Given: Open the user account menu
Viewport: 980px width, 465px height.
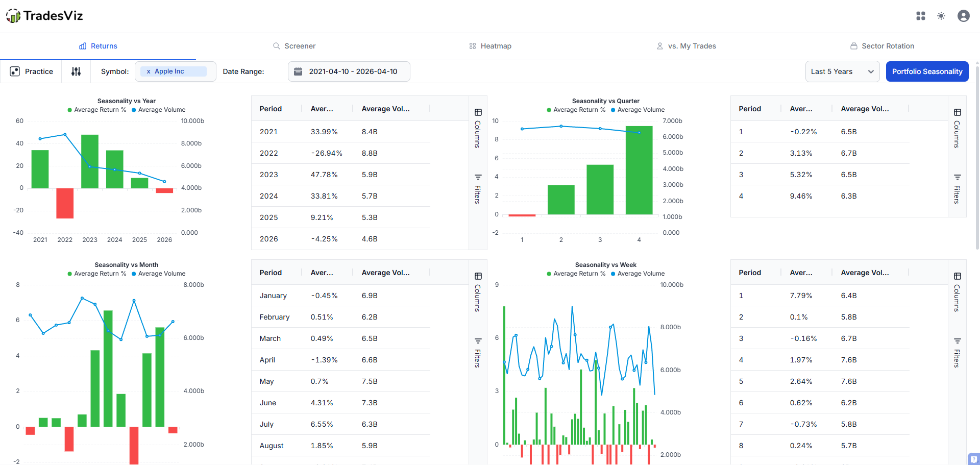Looking at the screenshot, I should (964, 16).
